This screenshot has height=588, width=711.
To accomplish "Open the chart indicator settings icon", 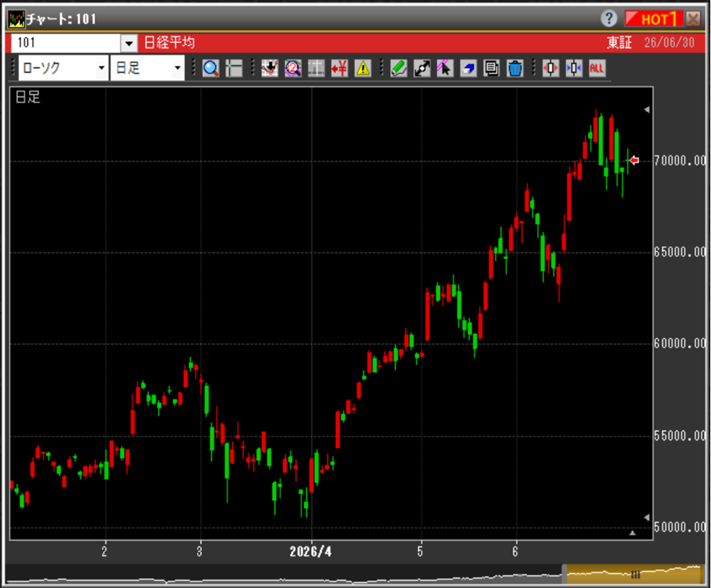I will point(270,69).
